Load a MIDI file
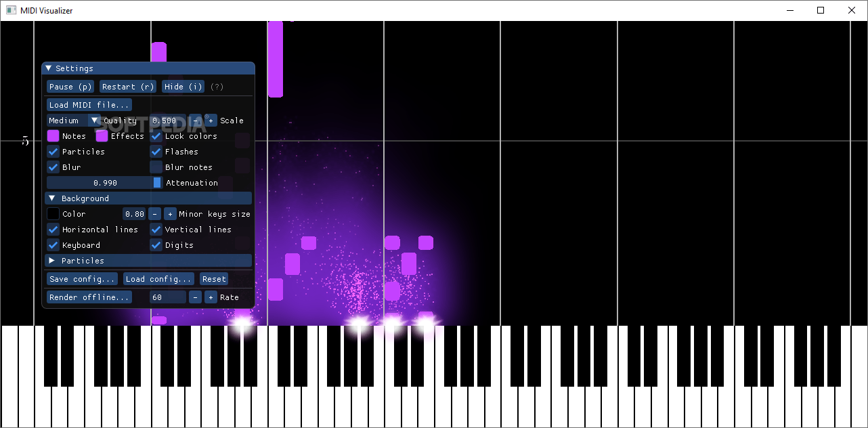This screenshot has height=428, width=868. click(x=89, y=104)
